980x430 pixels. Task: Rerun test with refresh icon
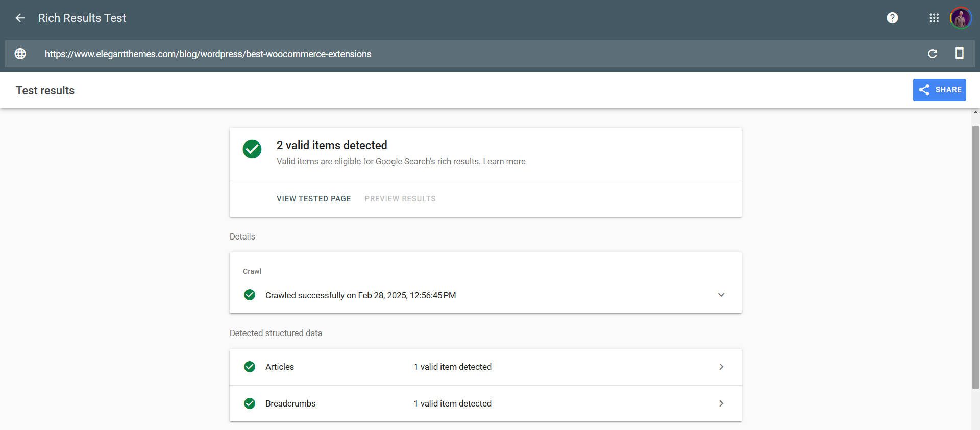(x=933, y=54)
